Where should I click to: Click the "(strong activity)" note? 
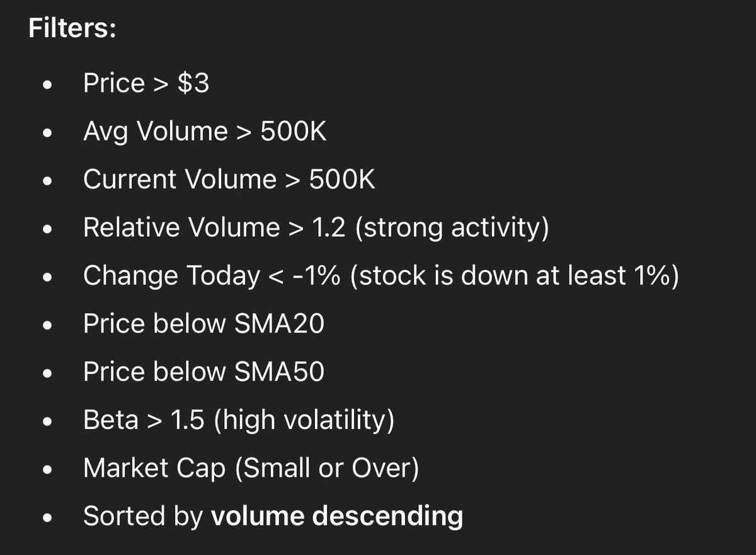(x=452, y=229)
